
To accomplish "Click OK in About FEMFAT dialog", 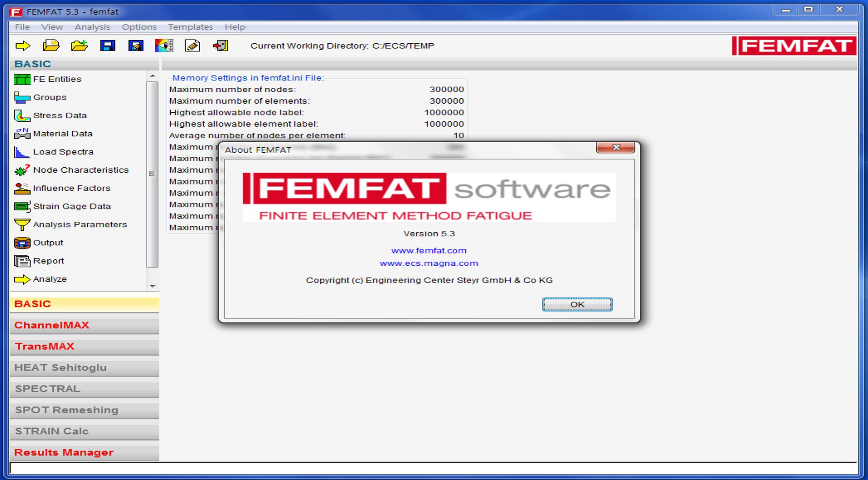I will tap(577, 304).
